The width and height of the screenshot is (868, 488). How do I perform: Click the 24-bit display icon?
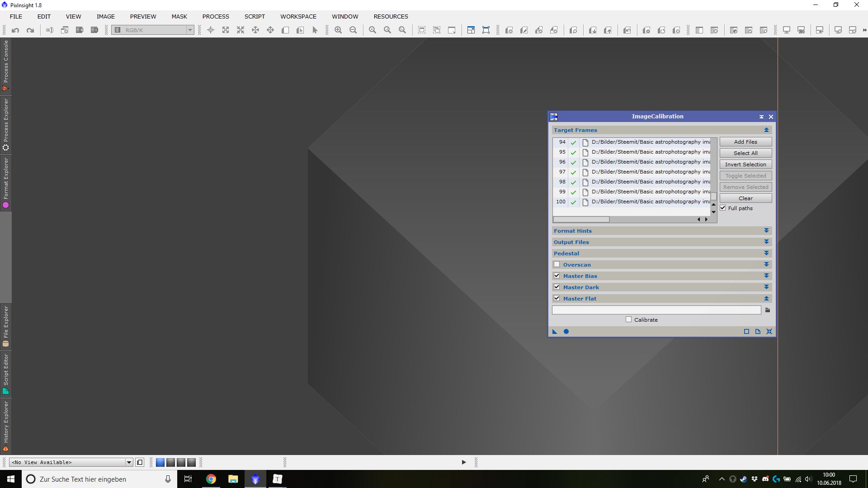[x=802, y=30]
